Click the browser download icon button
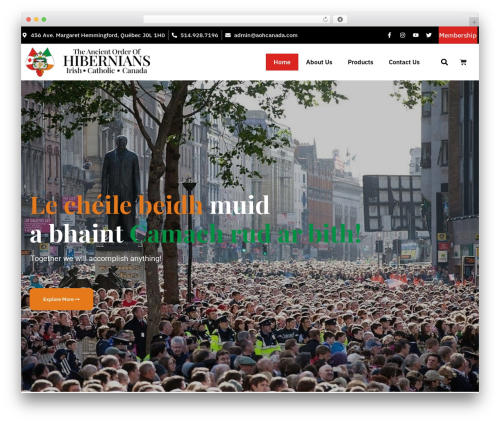 (340, 19)
